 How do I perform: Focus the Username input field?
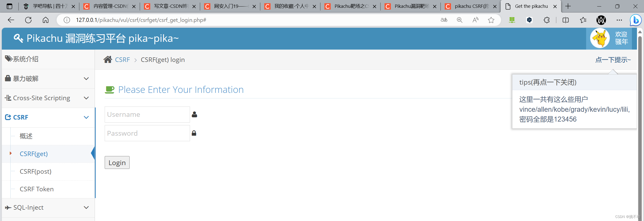point(147,115)
